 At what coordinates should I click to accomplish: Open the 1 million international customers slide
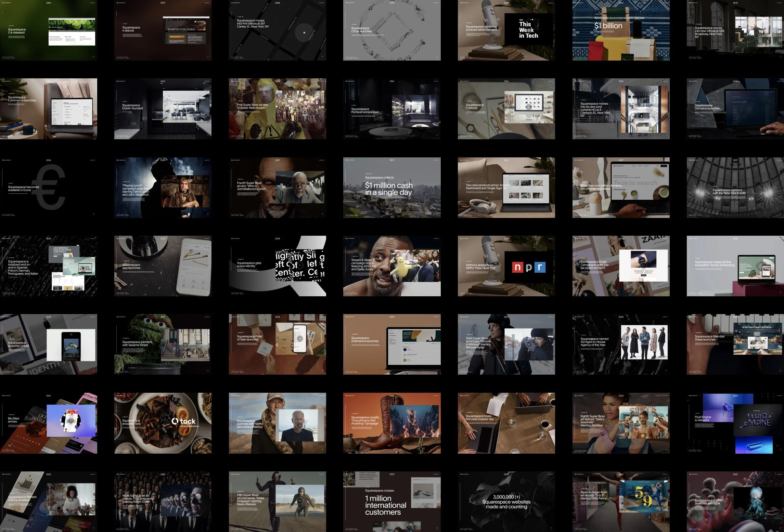392,502
